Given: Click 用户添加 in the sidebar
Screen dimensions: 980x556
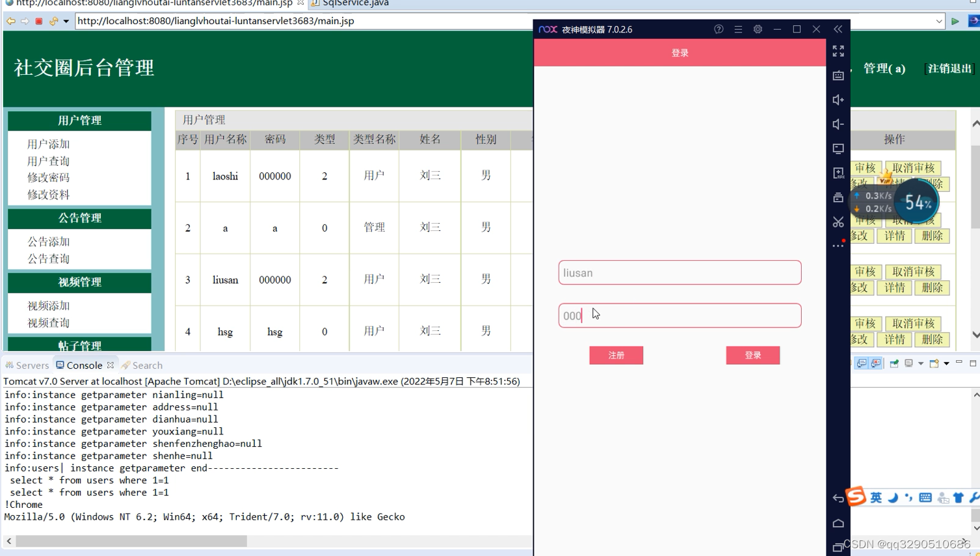Looking at the screenshot, I should [48, 144].
